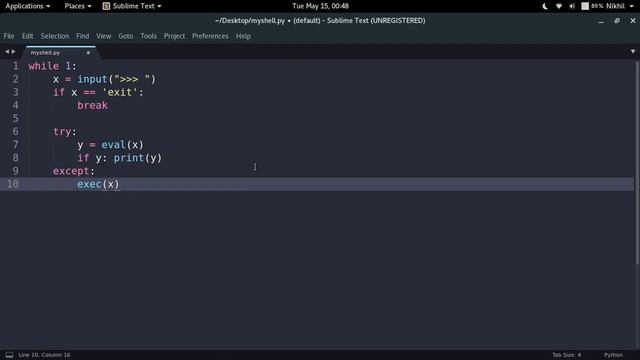Click the volume speaker icon

(x=572, y=6)
